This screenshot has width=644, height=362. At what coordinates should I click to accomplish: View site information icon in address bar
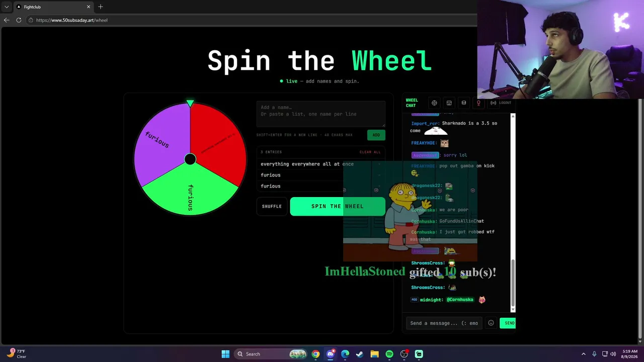[x=31, y=20]
